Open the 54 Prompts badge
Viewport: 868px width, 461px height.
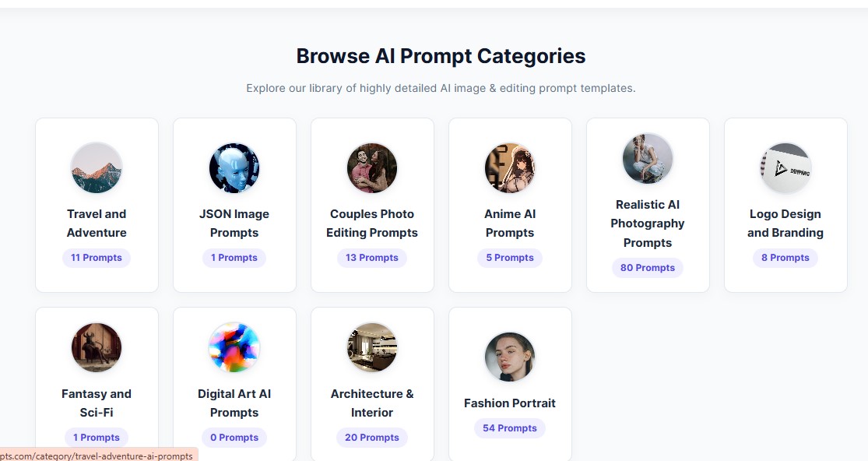click(510, 428)
